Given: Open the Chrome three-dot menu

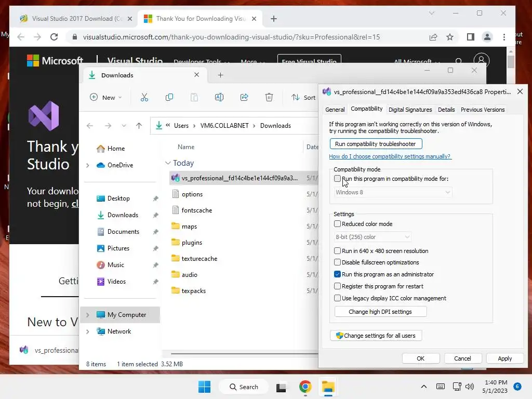Looking at the screenshot, I should click(x=504, y=37).
